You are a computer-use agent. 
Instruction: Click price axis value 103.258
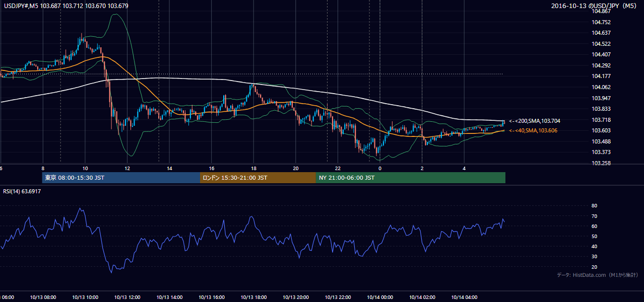601,163
